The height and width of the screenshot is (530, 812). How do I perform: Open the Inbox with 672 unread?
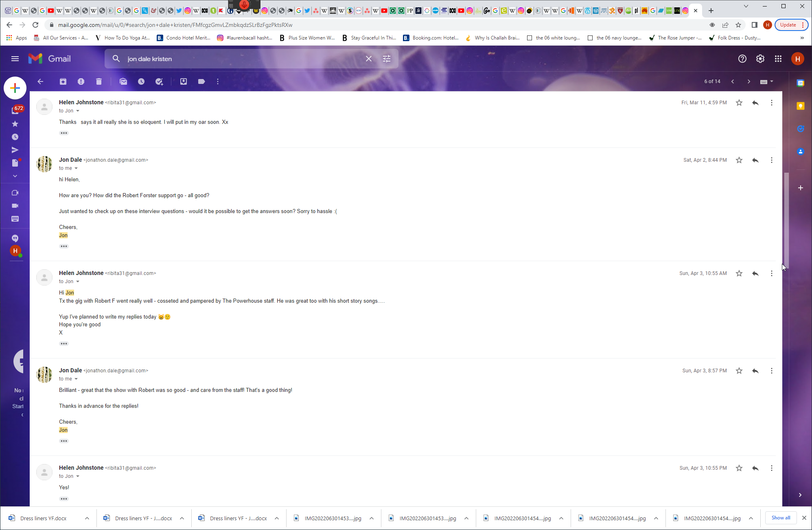point(15,110)
